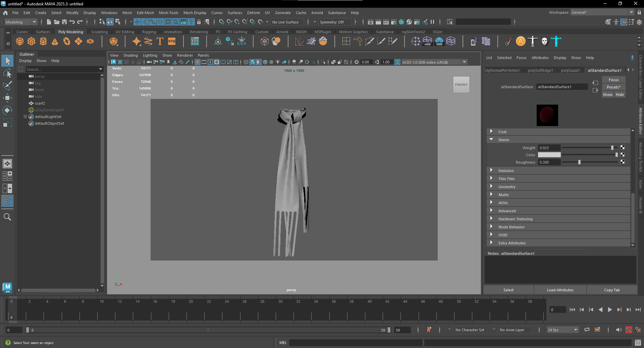This screenshot has height=348, width=644.
Task: Click the Hide button
Action: point(620,95)
